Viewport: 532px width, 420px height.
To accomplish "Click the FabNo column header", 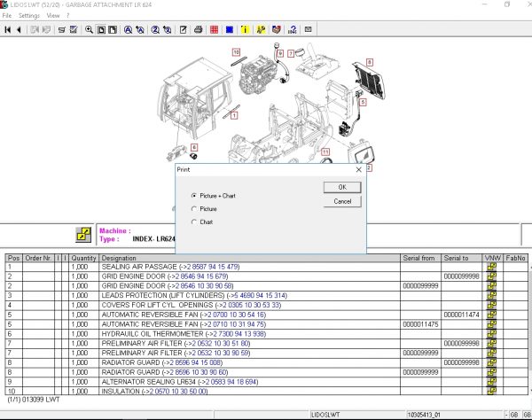I will (x=515, y=258).
